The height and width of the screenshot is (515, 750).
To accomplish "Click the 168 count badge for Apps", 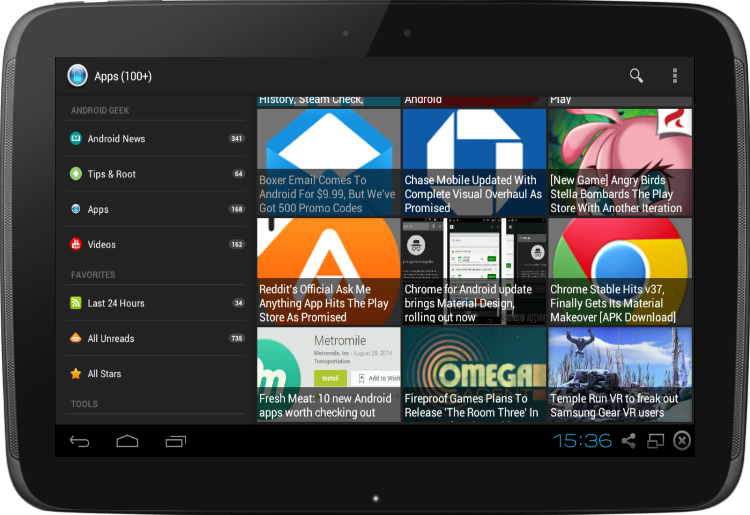I will click(x=237, y=209).
